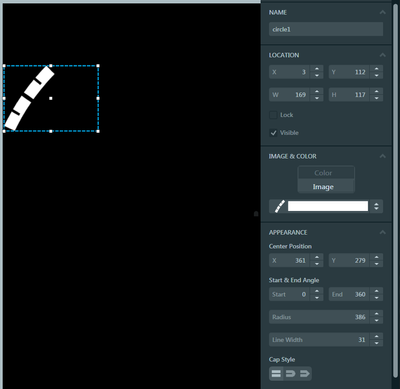Click the right-middle selection handle
This screenshot has height=389, width=400.
pyautogui.click(x=98, y=98)
